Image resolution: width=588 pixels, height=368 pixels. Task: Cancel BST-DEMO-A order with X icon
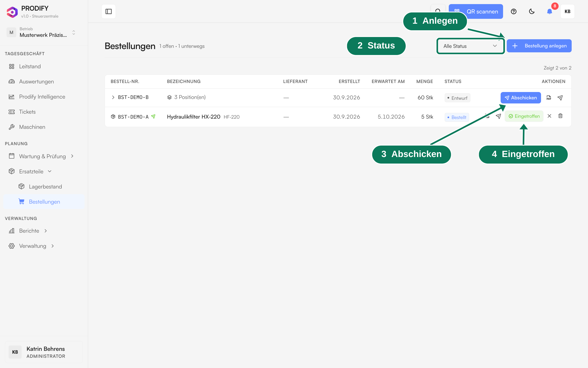point(549,116)
